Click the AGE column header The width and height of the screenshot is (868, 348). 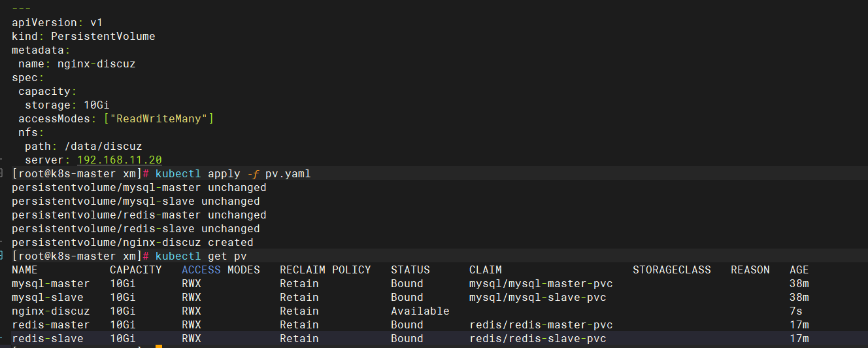799,270
